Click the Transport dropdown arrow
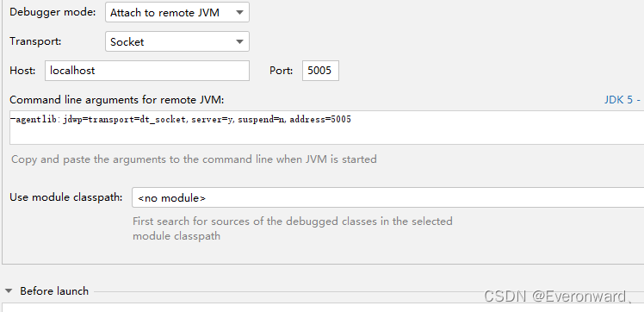Viewport: 644px width, 312px height. (239, 42)
